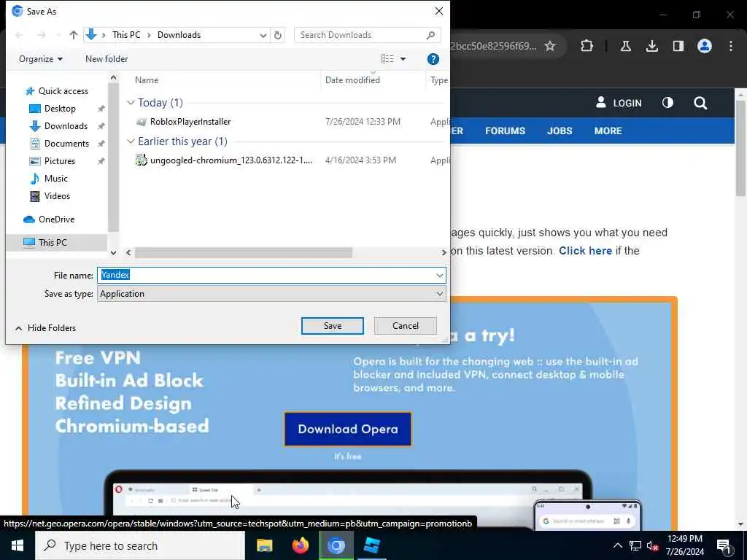Viewport: 747px width, 560px height.
Task: Open the network status tray icon
Action: tap(635, 545)
